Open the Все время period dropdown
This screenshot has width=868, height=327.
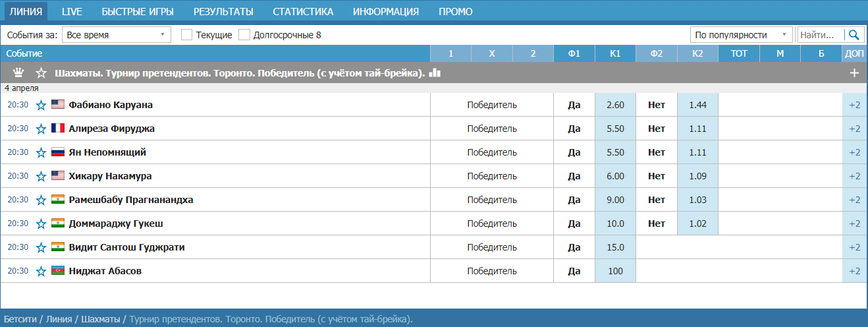116,35
